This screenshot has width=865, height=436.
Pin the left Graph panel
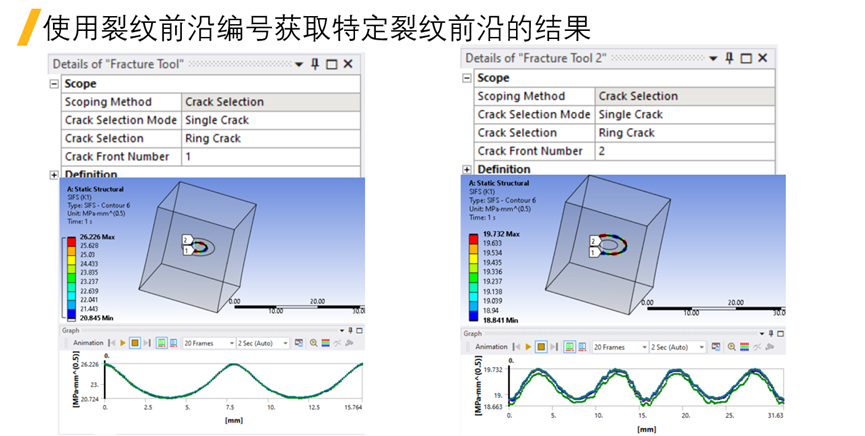(x=350, y=331)
